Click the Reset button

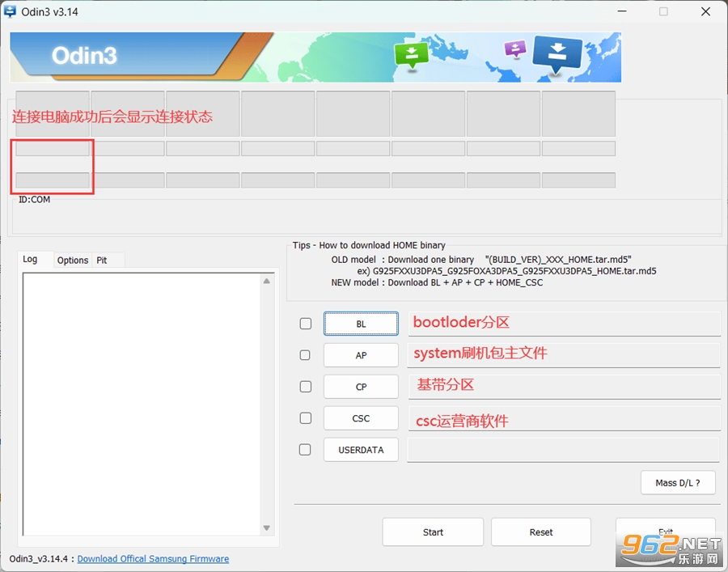541,532
